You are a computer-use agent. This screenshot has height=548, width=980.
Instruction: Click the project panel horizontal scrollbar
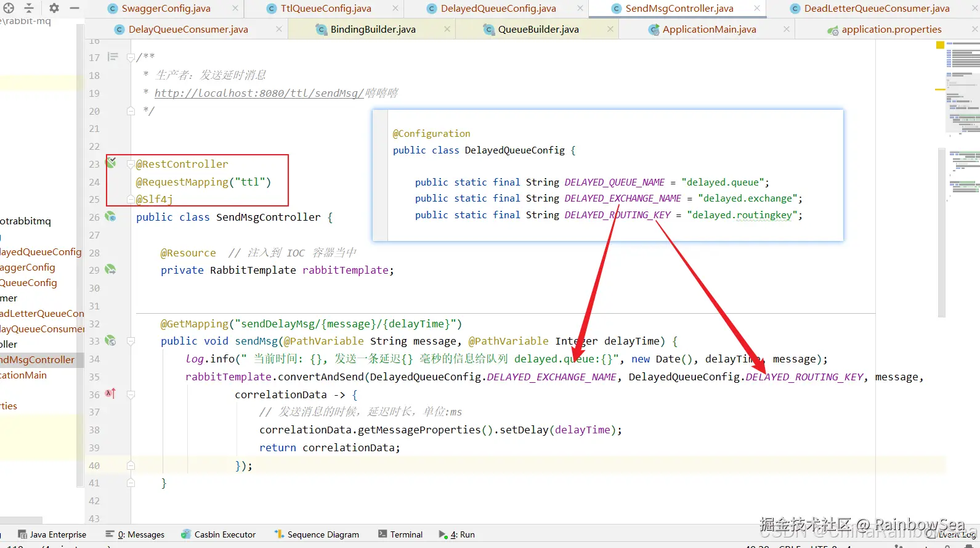click(21, 520)
